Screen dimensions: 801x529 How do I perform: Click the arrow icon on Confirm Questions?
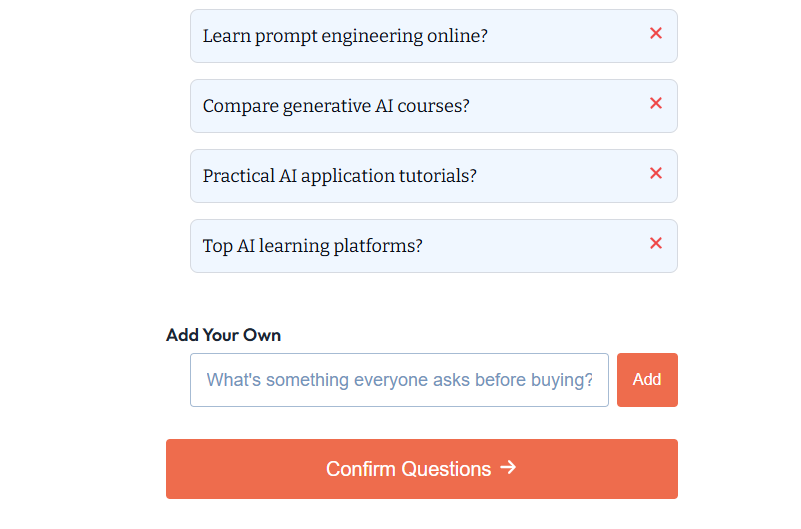click(508, 467)
